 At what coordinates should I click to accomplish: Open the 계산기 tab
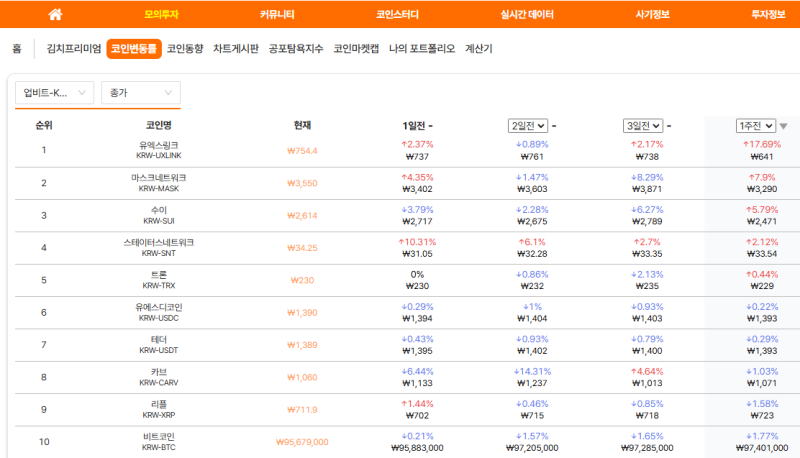click(479, 48)
